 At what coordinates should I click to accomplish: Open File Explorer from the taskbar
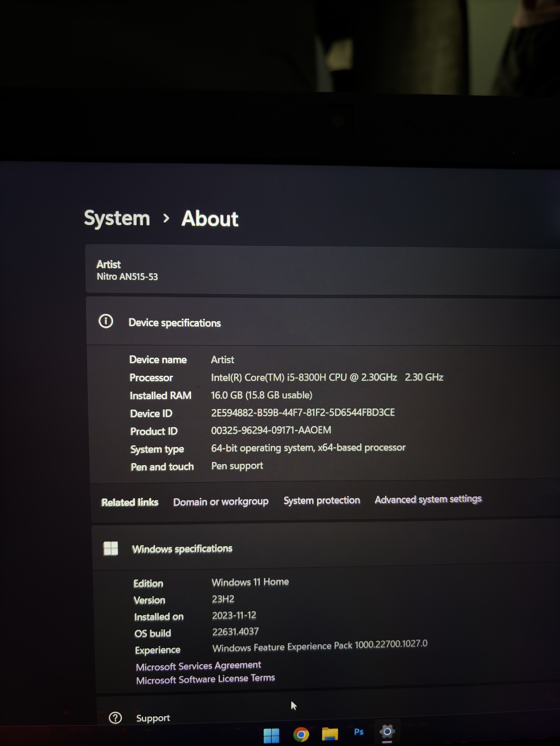[x=330, y=734]
